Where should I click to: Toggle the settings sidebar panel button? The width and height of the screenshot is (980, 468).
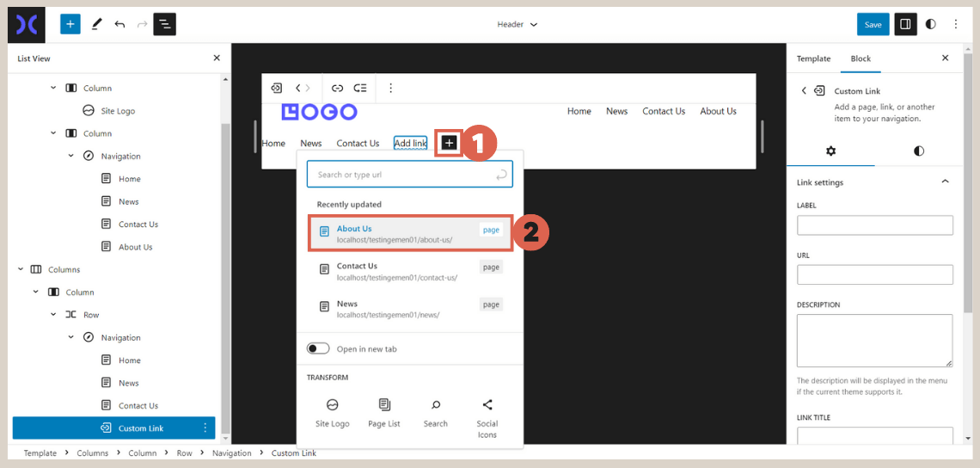[x=904, y=24]
